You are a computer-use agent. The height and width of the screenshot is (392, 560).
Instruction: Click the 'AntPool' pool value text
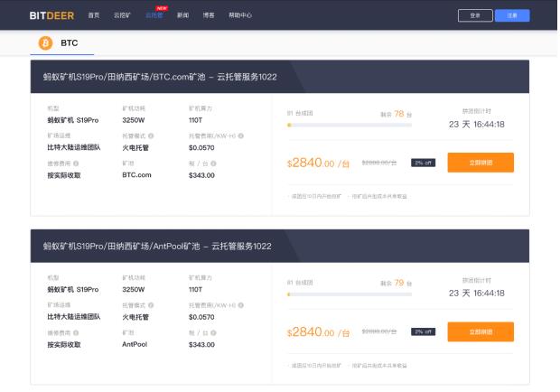pyautogui.click(x=135, y=344)
